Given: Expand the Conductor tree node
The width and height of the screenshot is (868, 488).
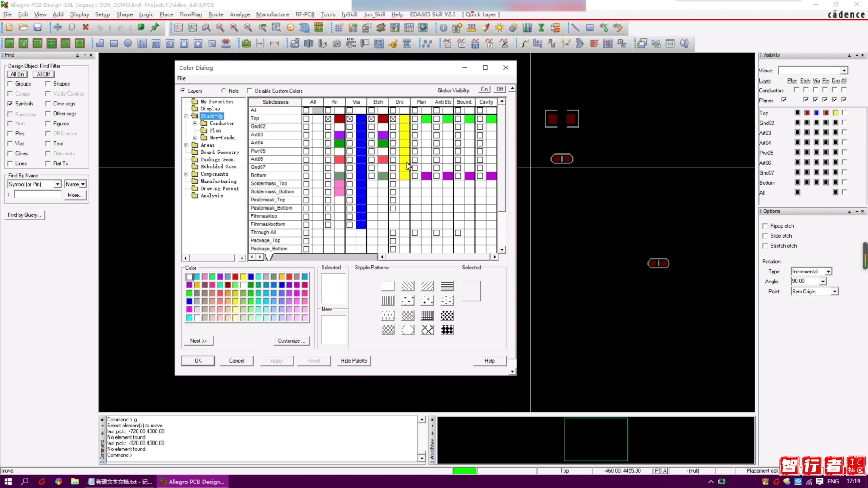Looking at the screenshot, I should (195, 123).
